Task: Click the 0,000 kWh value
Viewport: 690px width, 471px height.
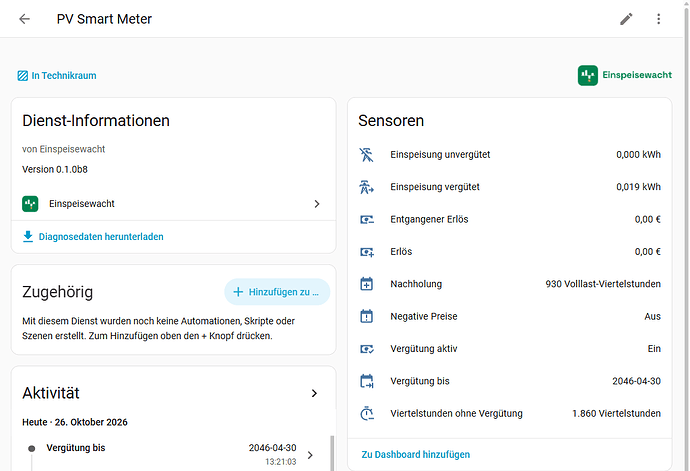Action: pyautogui.click(x=638, y=155)
